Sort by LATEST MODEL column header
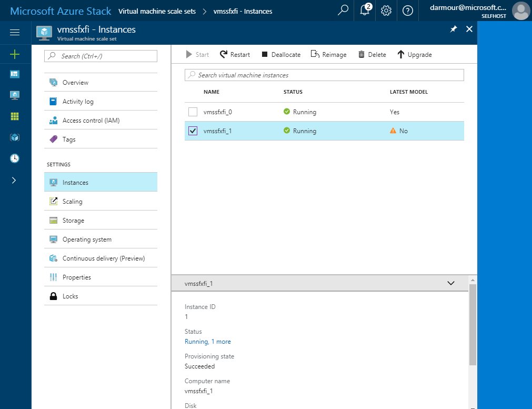The width and height of the screenshot is (532, 409). (x=408, y=92)
